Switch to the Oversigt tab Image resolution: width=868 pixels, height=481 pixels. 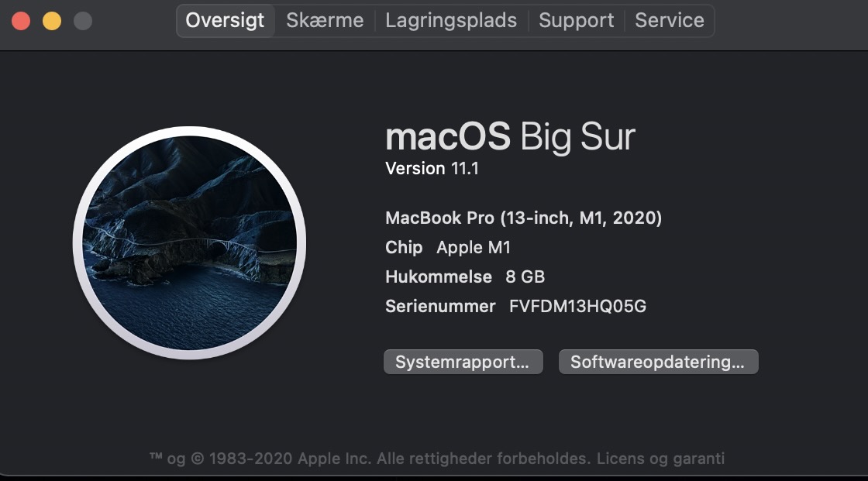[x=225, y=21]
